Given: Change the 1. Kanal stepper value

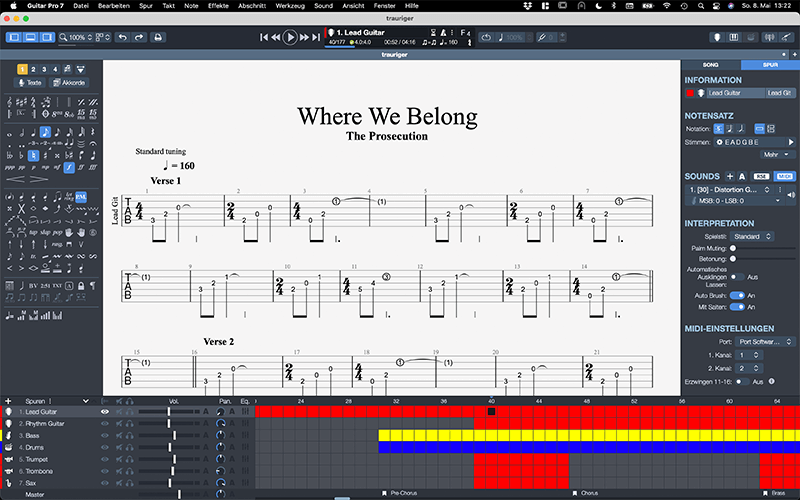Looking at the screenshot, I should (749, 355).
